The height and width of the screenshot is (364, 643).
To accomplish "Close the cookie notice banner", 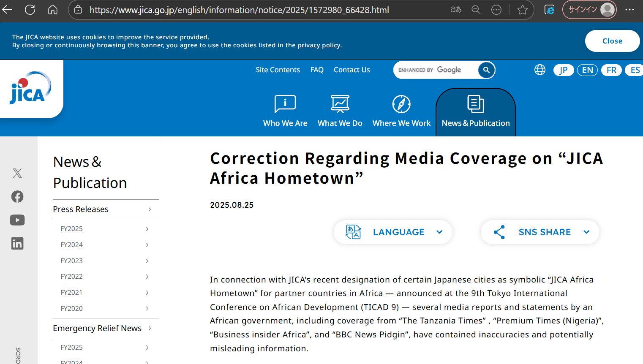I will point(612,41).
